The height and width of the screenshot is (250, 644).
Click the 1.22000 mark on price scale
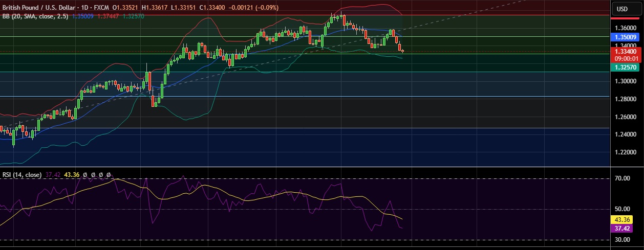tap(626, 152)
